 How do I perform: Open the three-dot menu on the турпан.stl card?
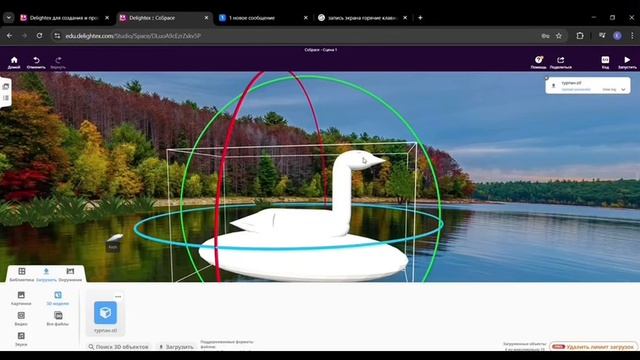click(118, 297)
